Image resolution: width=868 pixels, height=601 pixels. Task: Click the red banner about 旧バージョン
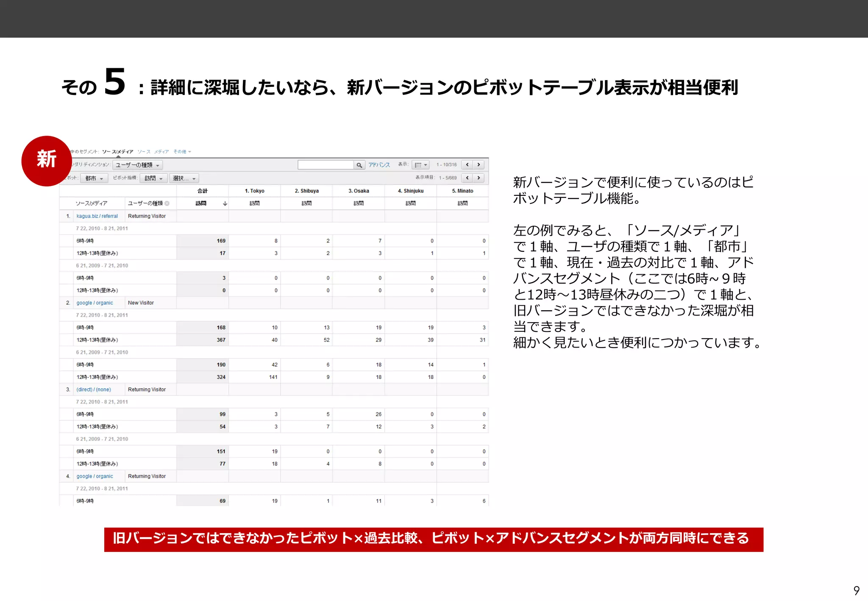(x=434, y=539)
